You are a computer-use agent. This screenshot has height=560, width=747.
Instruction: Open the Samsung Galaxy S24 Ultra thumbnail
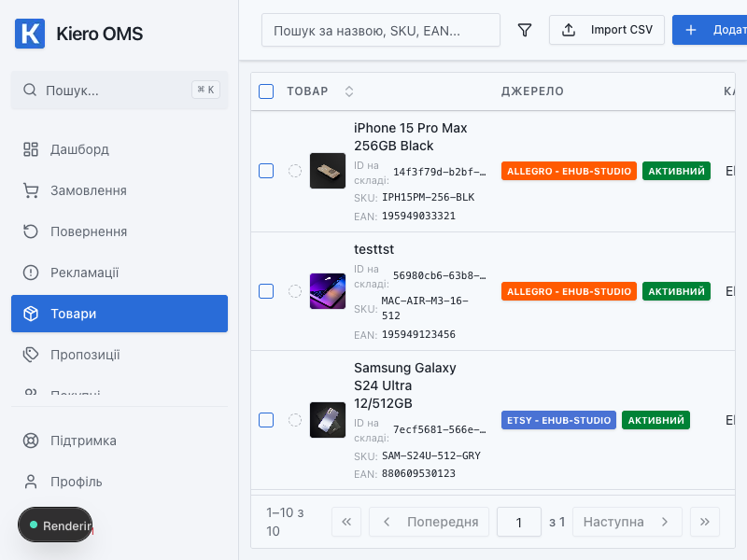(x=328, y=420)
